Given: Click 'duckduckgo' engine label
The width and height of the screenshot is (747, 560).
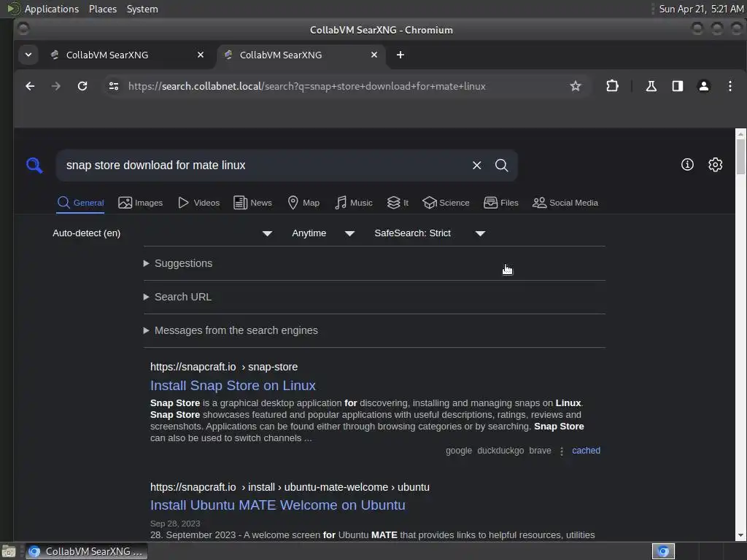Looking at the screenshot, I should coord(500,451).
